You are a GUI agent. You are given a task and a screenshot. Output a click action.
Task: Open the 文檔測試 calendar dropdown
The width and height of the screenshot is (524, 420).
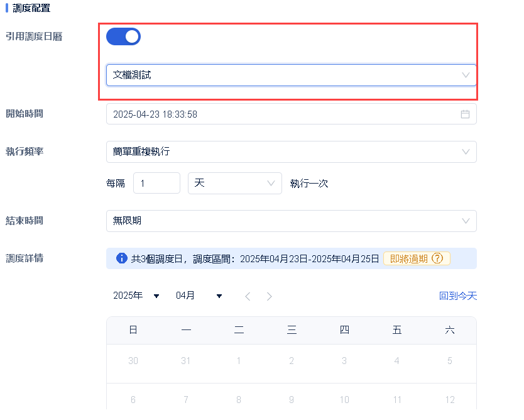(291, 75)
